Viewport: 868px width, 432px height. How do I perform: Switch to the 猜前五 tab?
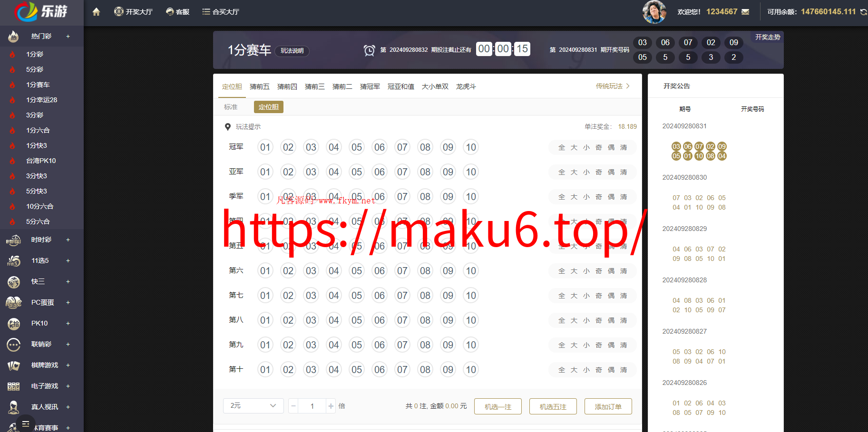(260, 86)
